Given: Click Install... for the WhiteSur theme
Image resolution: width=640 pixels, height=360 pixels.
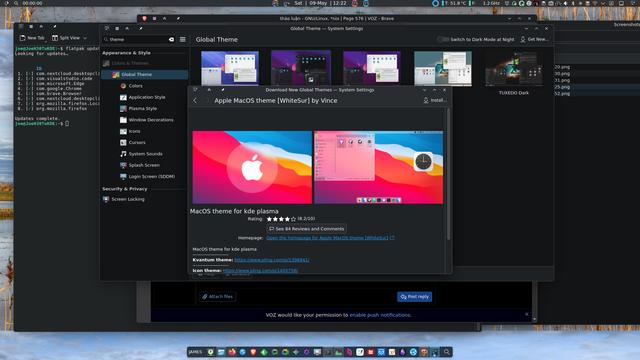Looking at the screenshot, I should (435, 100).
